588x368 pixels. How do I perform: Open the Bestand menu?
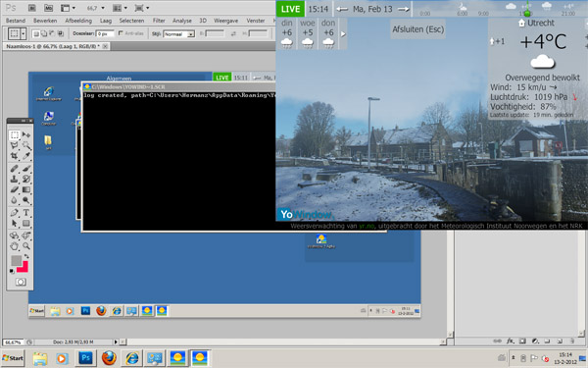tap(16, 21)
